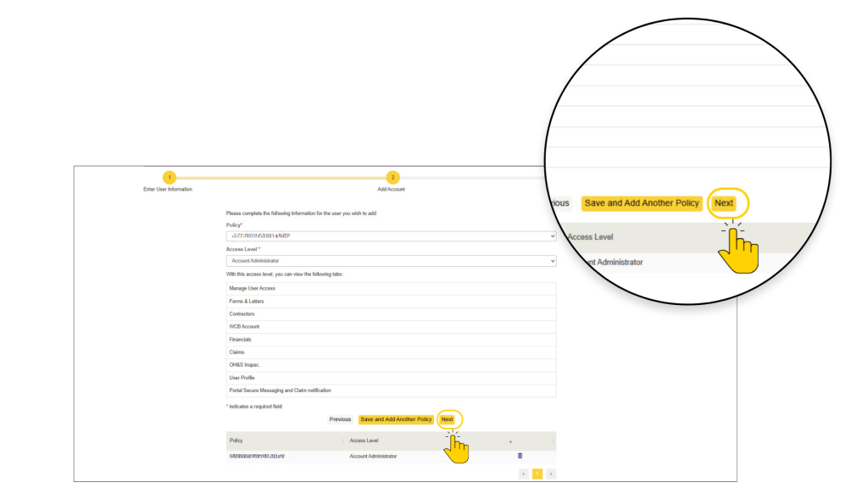Click Save and Add Another Policy in the form
This screenshot has width=868, height=488.
point(396,419)
